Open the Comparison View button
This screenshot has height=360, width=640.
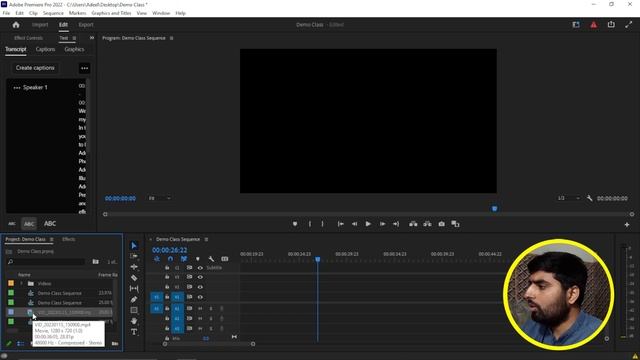point(456,224)
